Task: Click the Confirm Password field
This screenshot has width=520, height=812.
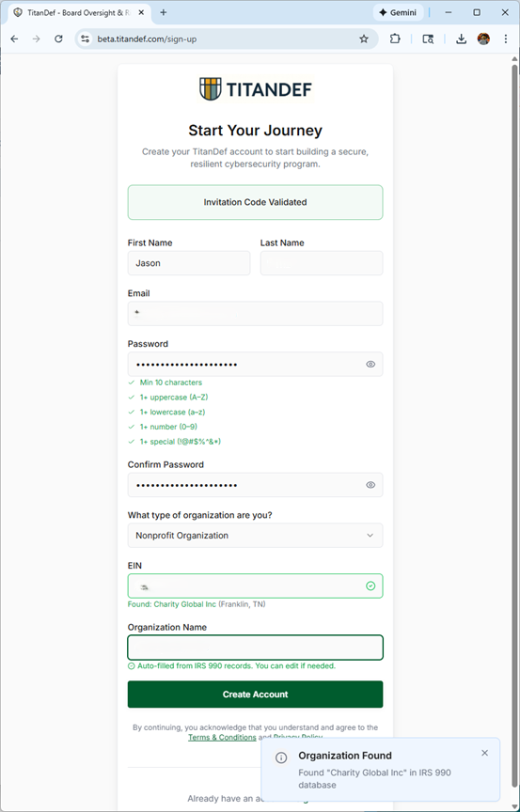Action: coord(256,485)
